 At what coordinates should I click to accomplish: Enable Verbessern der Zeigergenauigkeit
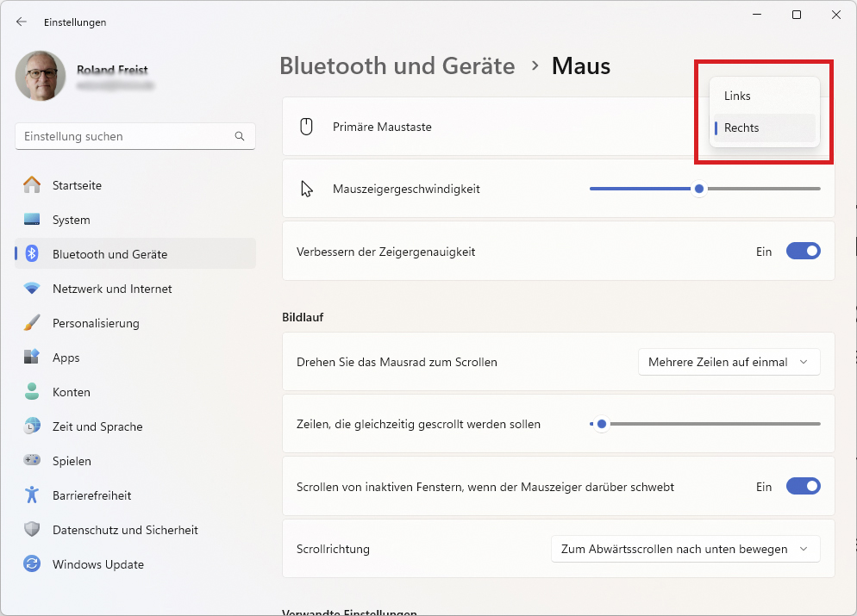(803, 251)
